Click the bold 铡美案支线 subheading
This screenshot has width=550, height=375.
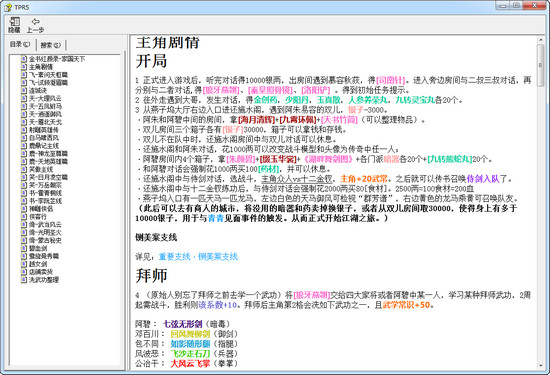pyautogui.click(x=156, y=237)
